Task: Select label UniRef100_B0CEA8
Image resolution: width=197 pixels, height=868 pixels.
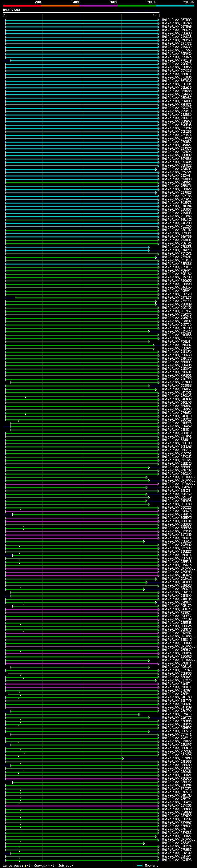Action: [x=177, y=125]
